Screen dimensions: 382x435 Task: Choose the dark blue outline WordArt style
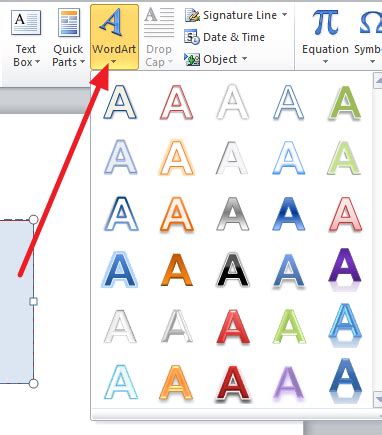click(x=120, y=102)
